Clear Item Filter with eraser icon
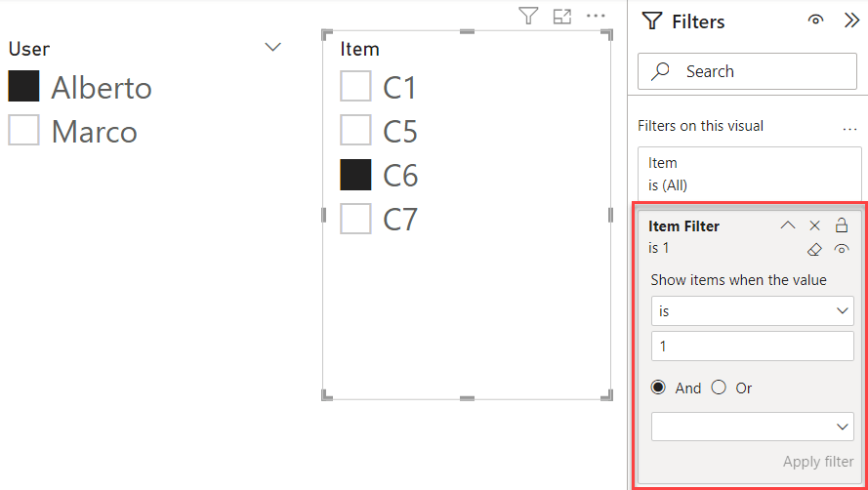Viewport: 868px width, 490px height. pyautogui.click(x=815, y=249)
